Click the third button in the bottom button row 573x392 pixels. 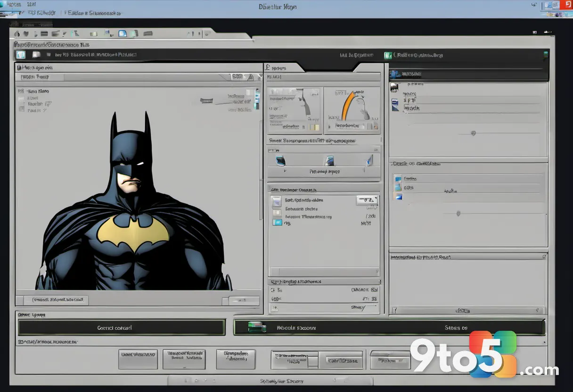(236, 359)
